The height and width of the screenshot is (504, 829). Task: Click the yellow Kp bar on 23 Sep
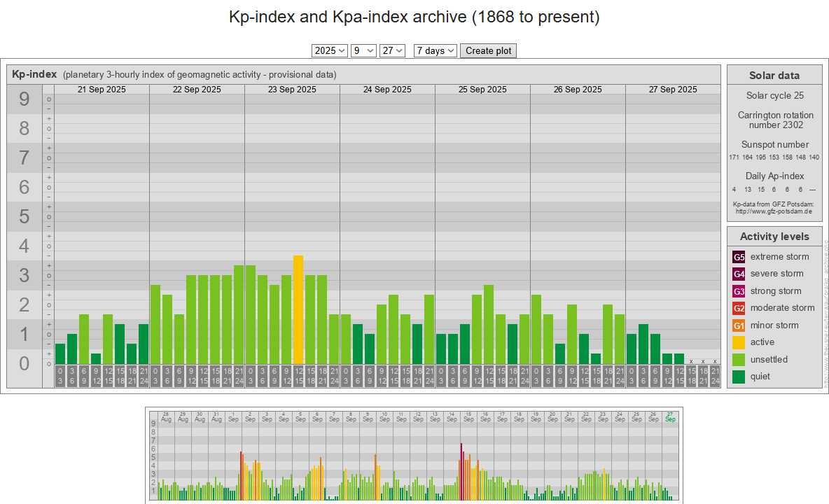click(298, 309)
